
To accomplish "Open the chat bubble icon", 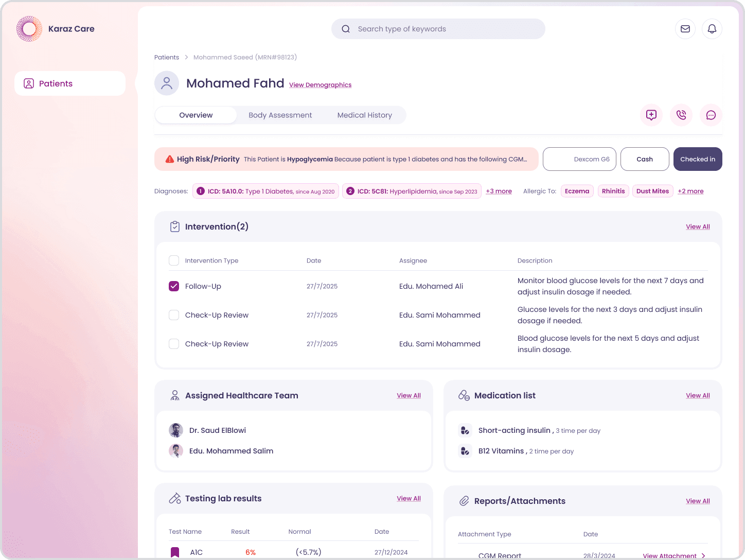I will [x=711, y=115].
